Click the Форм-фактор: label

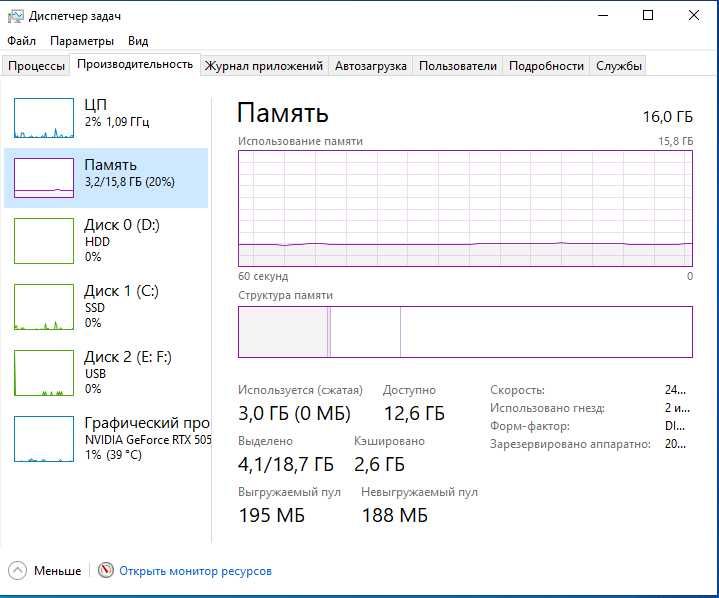coord(530,426)
